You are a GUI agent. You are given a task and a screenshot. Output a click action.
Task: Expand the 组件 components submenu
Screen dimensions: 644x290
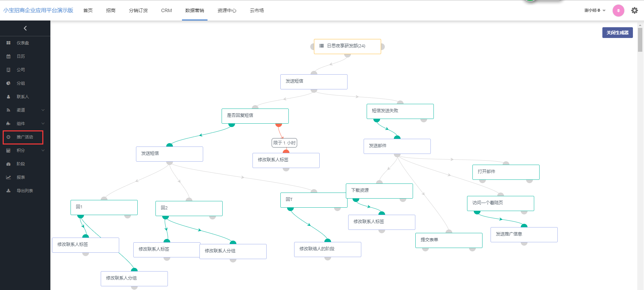coord(43,124)
